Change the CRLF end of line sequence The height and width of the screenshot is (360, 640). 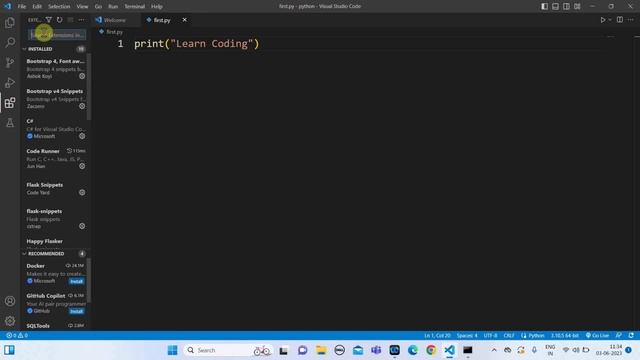click(x=509, y=336)
